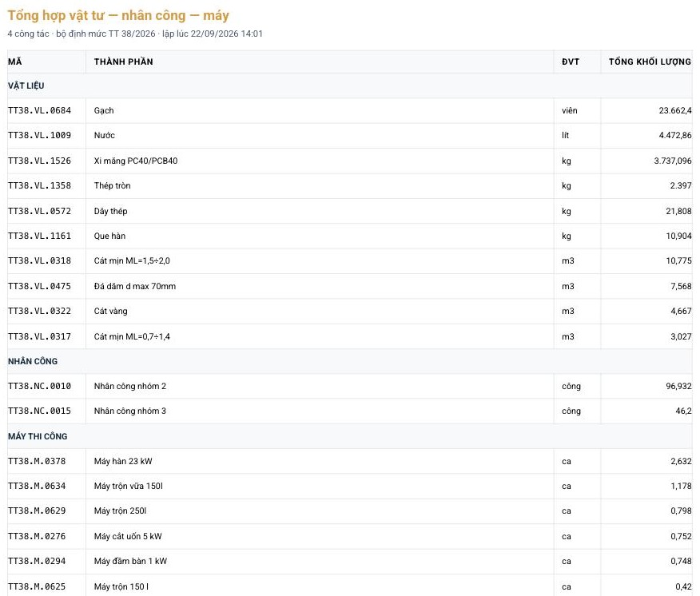Image resolution: width=700 pixels, height=596 pixels.
Task: Select the "Cát vàng" component name
Action: [111, 311]
